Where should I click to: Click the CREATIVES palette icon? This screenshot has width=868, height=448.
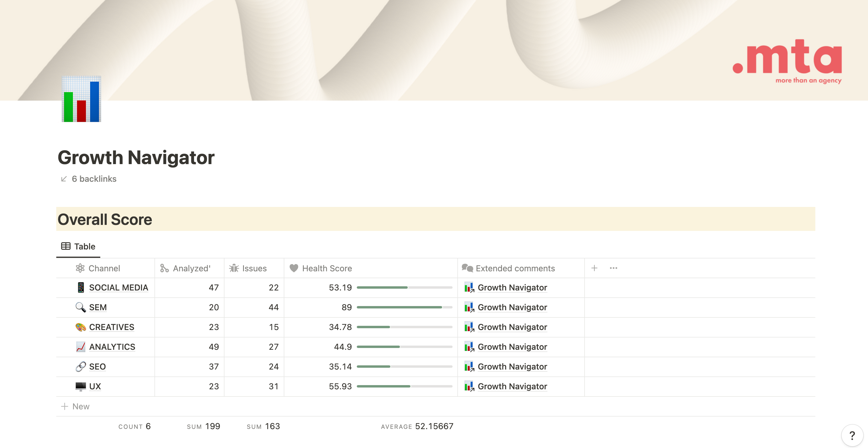(81, 327)
